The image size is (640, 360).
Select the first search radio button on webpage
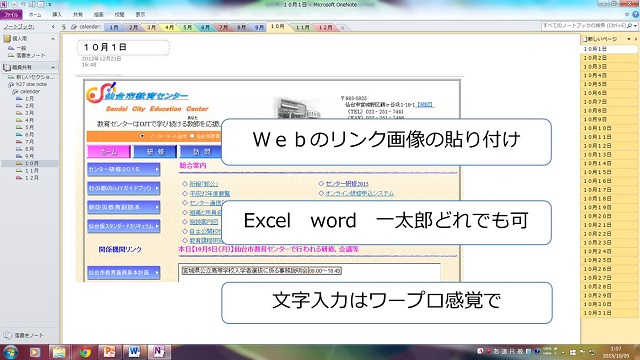coord(142,136)
